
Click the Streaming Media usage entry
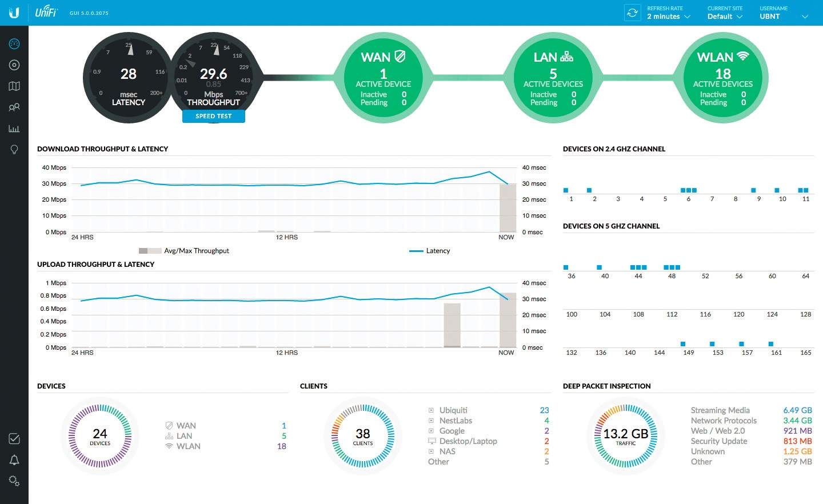tap(720, 410)
